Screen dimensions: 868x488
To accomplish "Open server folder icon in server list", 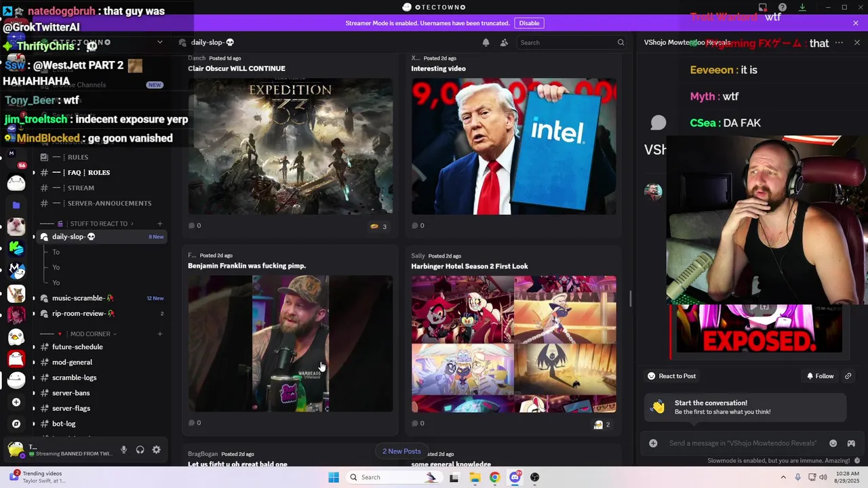I will 16,205.
